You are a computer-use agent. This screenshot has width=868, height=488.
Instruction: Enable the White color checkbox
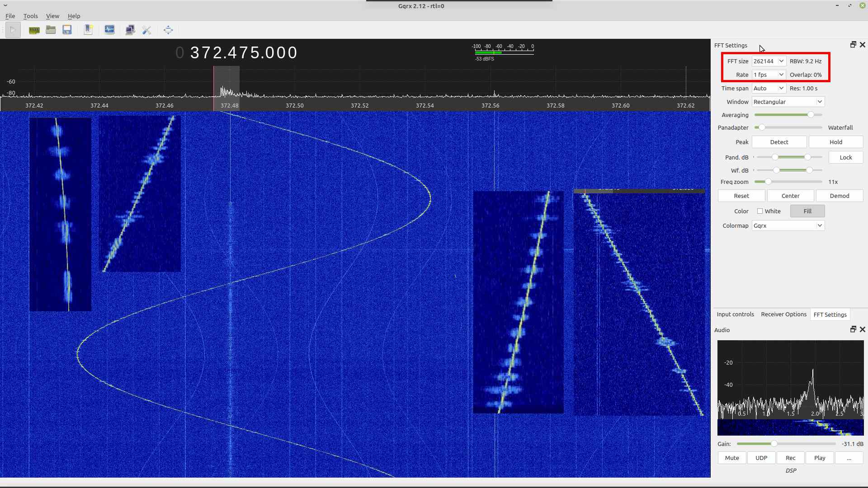coord(760,211)
